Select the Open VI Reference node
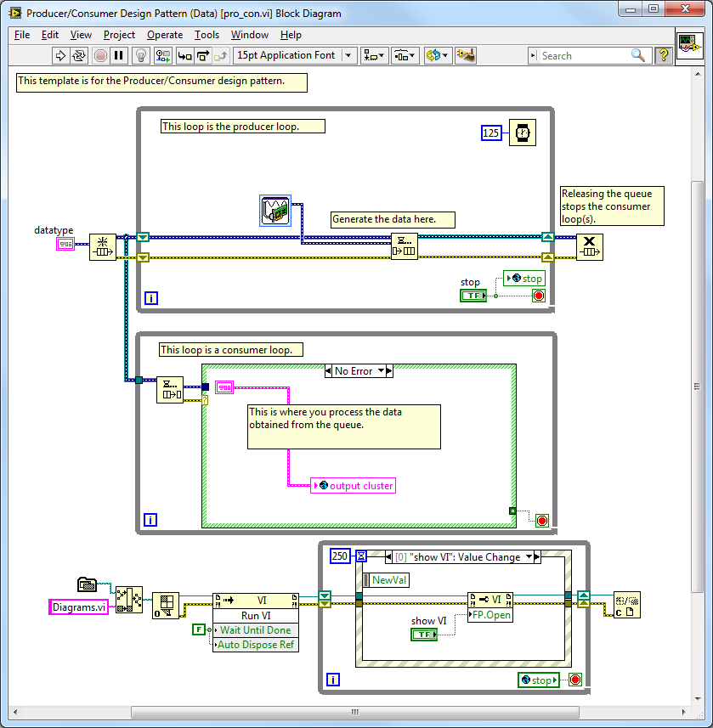The image size is (713, 728). pos(166,606)
